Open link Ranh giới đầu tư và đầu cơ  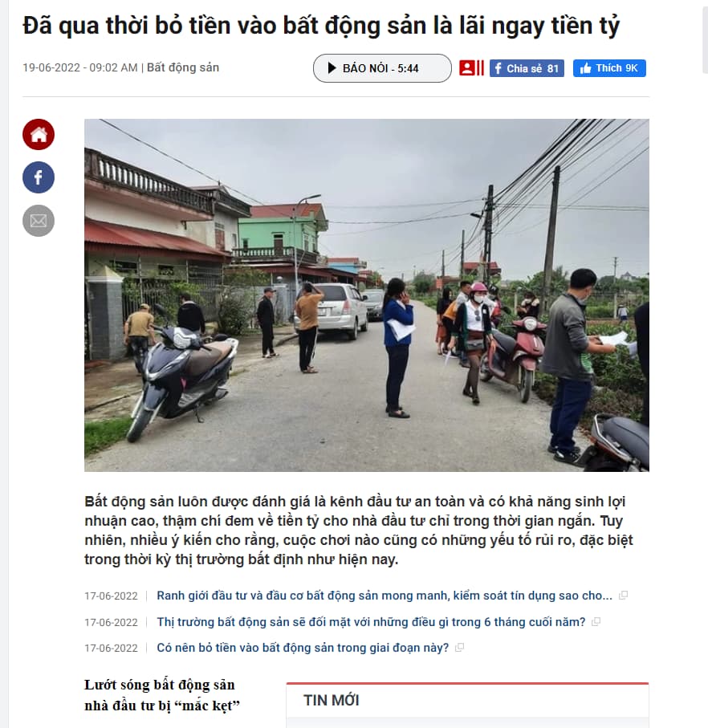[385, 596]
